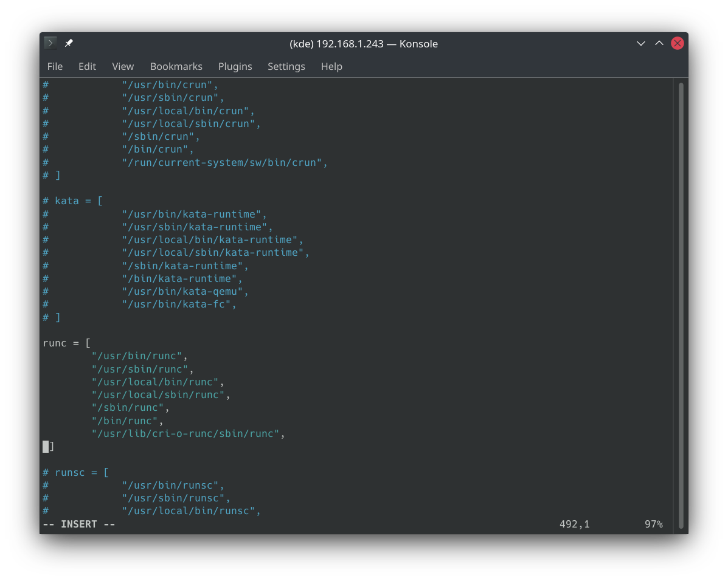
Task: Open the Help menu
Action: pyautogui.click(x=331, y=66)
